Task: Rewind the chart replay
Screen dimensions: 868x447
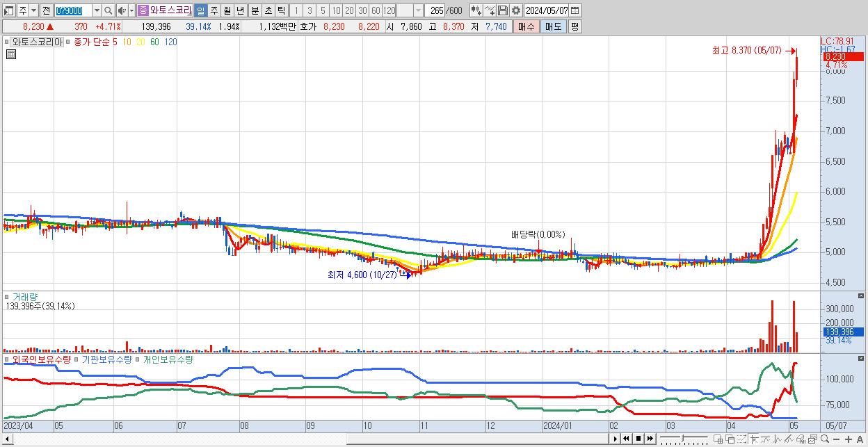Action: click(x=626, y=439)
